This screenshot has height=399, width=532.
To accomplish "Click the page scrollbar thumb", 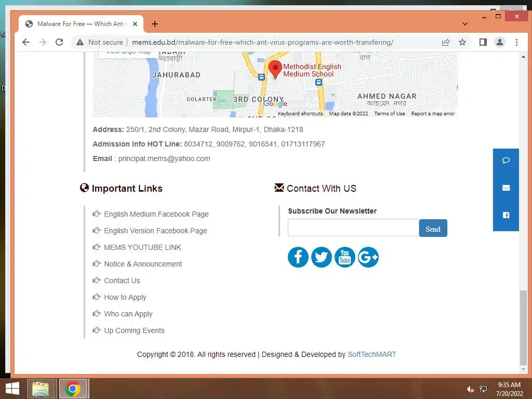I will tap(523, 327).
